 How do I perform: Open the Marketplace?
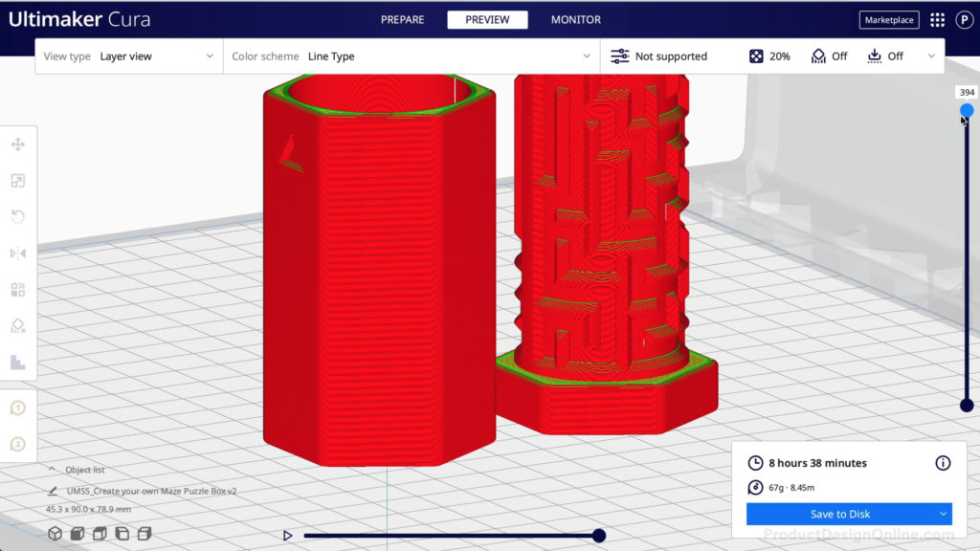[889, 20]
